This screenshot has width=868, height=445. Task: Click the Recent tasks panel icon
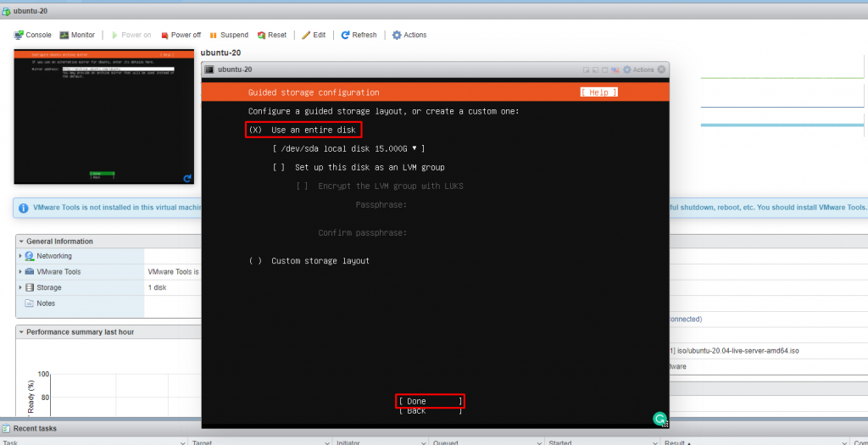click(x=6, y=428)
